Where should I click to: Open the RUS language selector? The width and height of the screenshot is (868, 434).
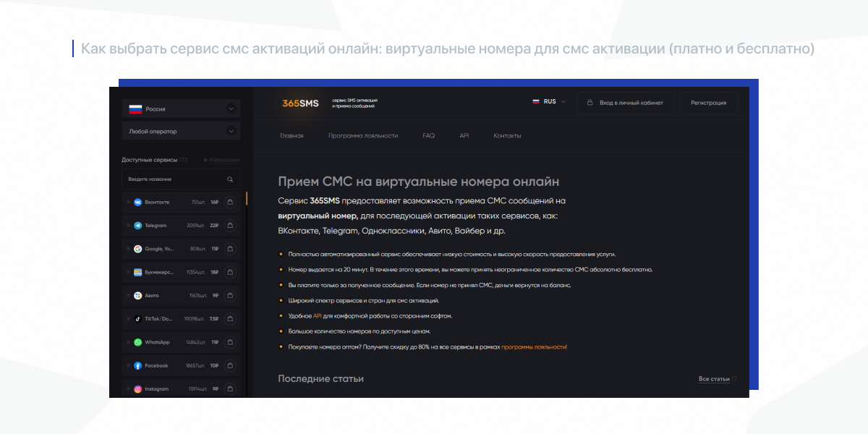pos(549,102)
